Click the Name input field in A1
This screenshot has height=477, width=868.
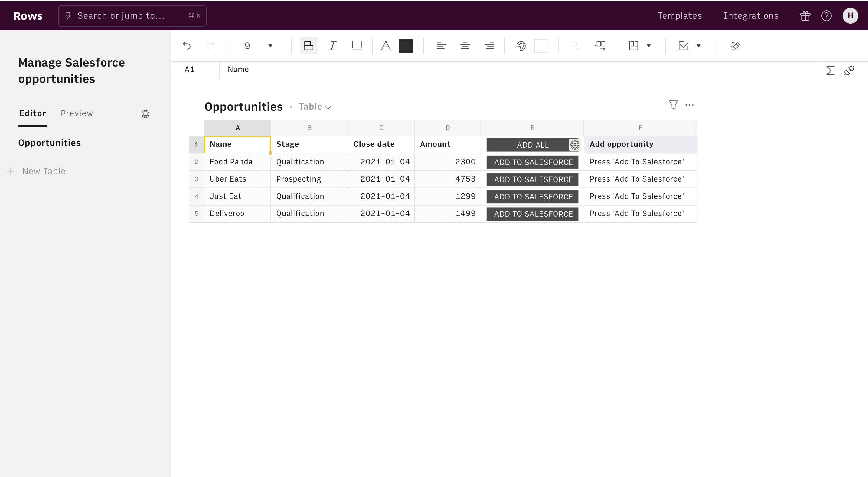238,144
